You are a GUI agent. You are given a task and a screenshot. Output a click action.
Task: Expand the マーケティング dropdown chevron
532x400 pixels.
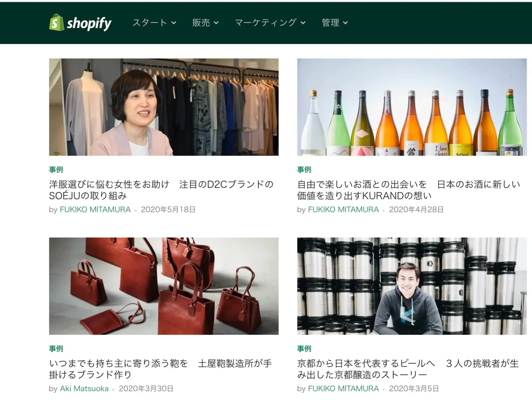303,23
